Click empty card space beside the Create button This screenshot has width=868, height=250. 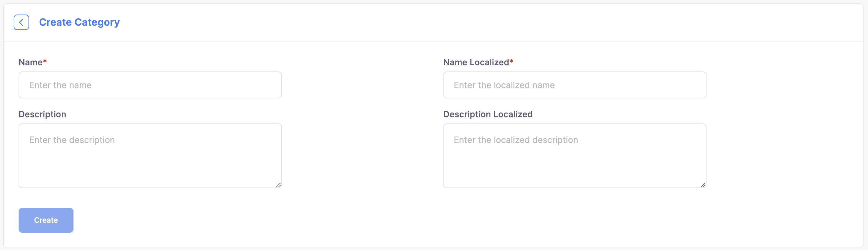click(404, 220)
